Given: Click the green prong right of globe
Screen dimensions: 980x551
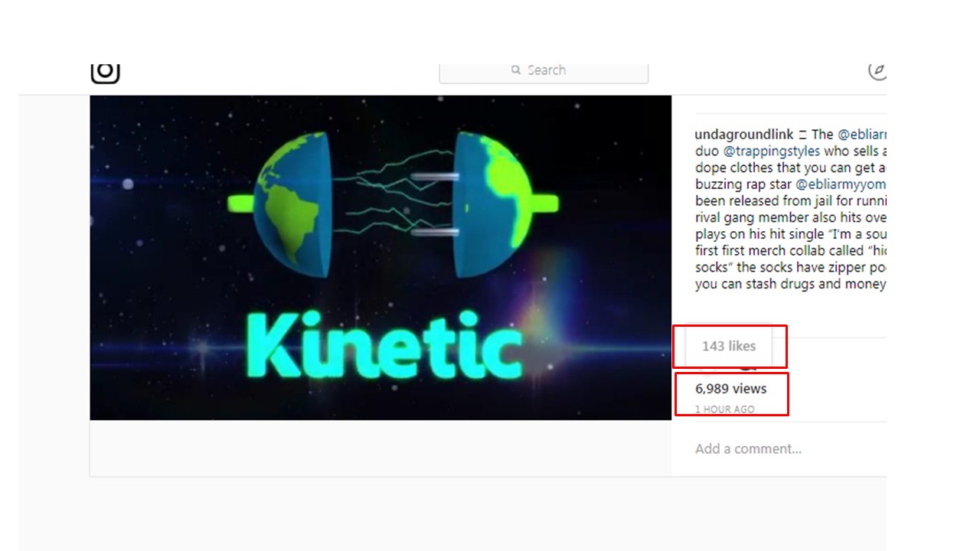Looking at the screenshot, I should click(543, 204).
